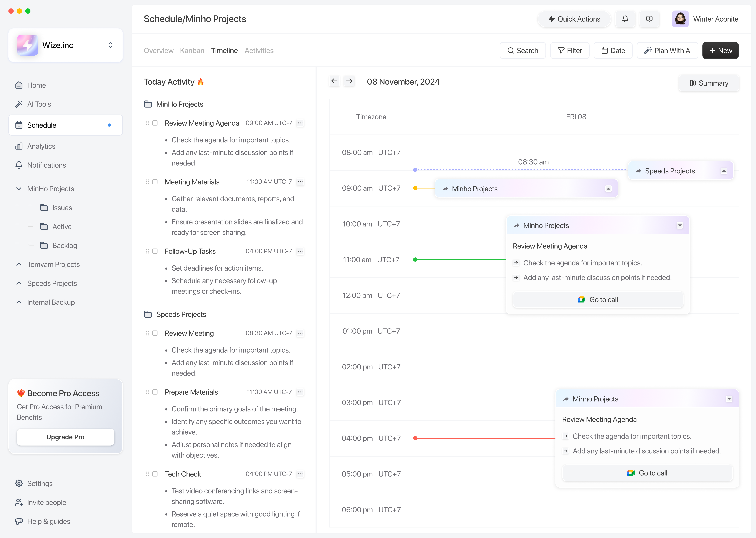Viewport: 756px width, 538px height.
Task: Open the Date picker
Action: point(613,50)
